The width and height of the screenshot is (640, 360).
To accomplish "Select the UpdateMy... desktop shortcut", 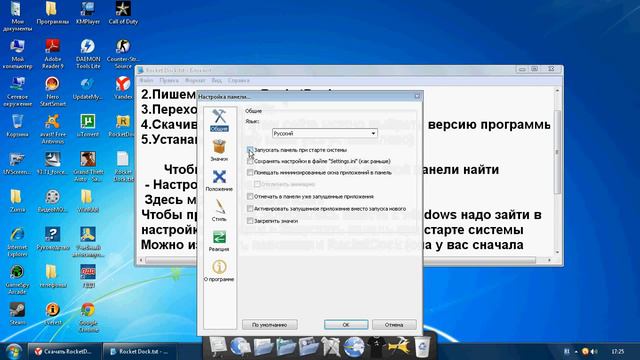I will [88, 89].
